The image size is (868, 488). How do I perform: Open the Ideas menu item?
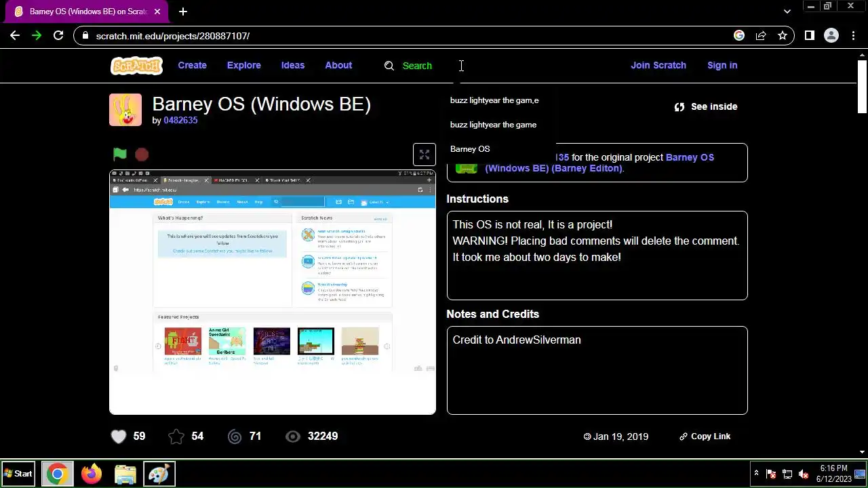(x=293, y=66)
